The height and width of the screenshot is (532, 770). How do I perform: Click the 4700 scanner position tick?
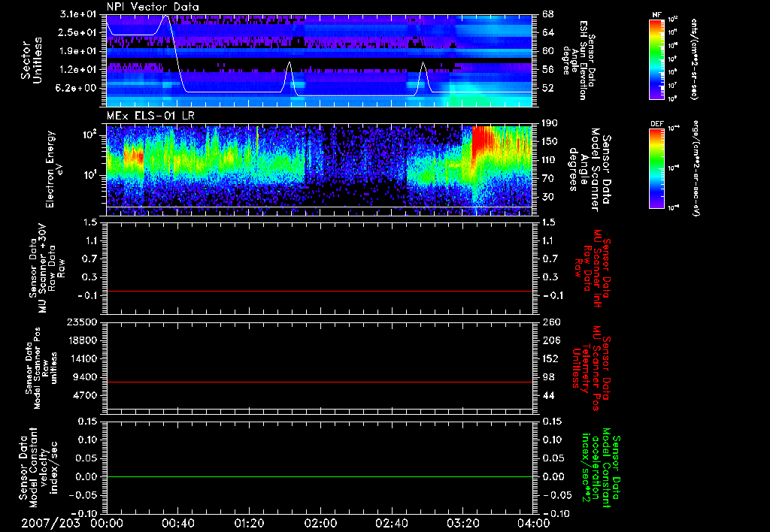(86, 395)
